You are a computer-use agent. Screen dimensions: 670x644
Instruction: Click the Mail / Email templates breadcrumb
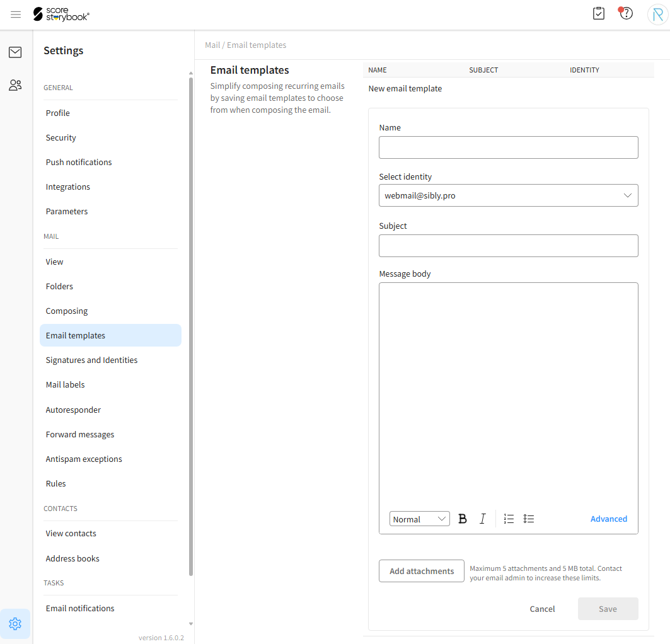pos(246,45)
